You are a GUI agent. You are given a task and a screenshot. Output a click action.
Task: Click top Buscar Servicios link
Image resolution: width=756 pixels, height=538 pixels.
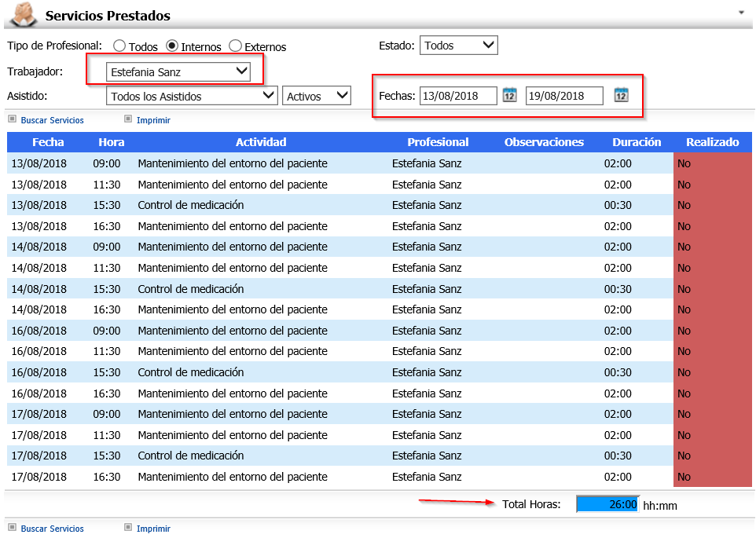click(x=52, y=120)
